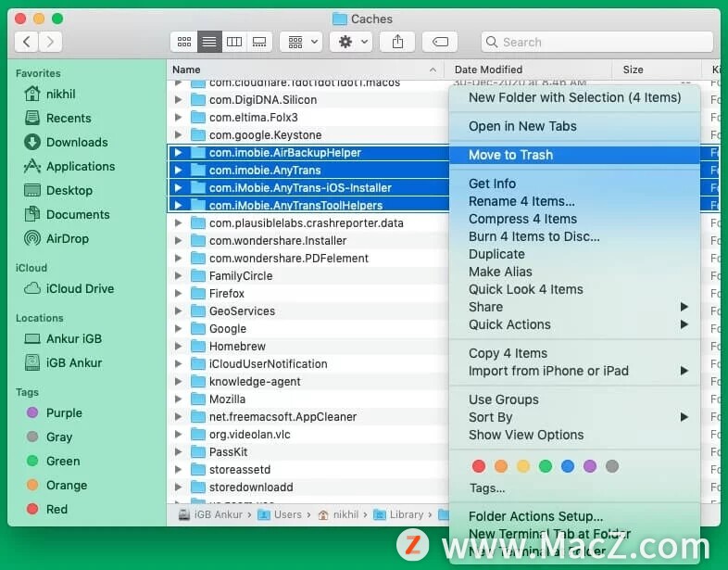This screenshot has width=728, height=570.
Task: Choose Compress 4 Items
Action: point(575,220)
